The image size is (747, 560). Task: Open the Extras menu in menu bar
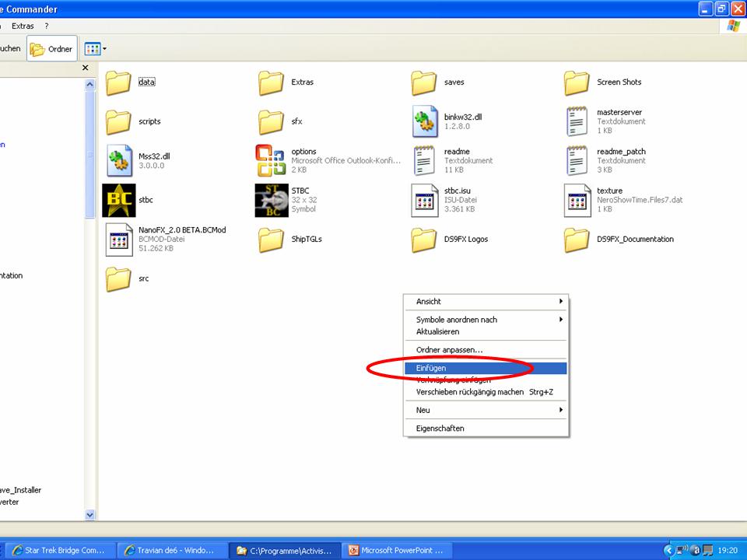point(23,26)
